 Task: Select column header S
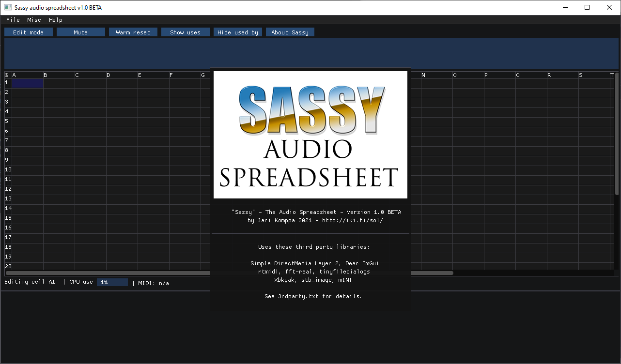pos(594,75)
